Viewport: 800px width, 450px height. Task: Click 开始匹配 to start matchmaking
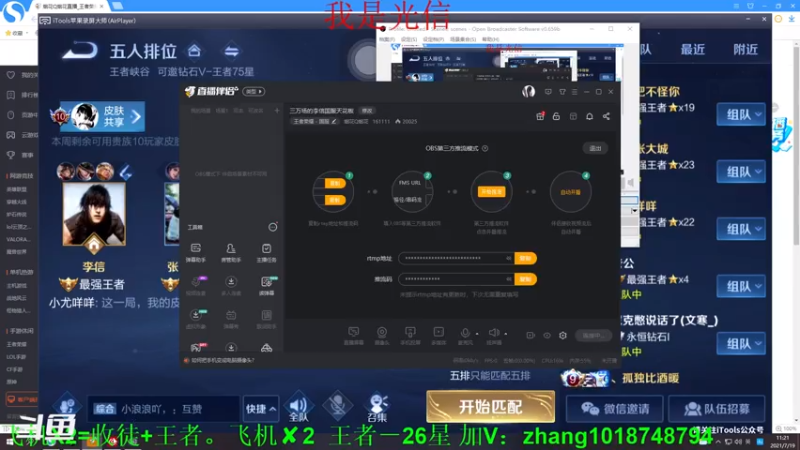pos(490,407)
